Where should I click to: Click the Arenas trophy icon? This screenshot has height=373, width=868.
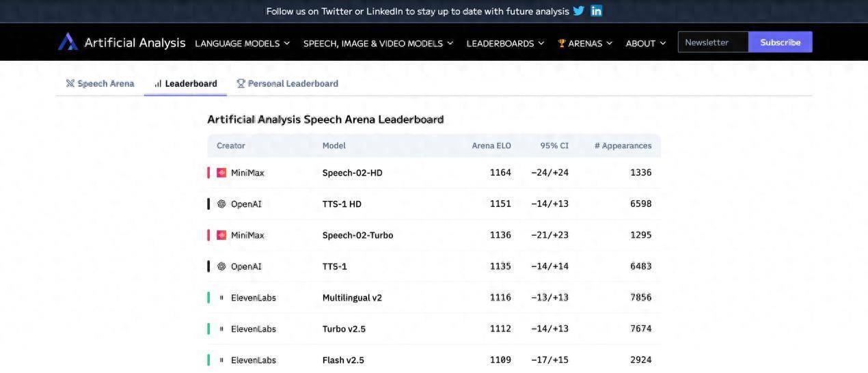point(562,43)
